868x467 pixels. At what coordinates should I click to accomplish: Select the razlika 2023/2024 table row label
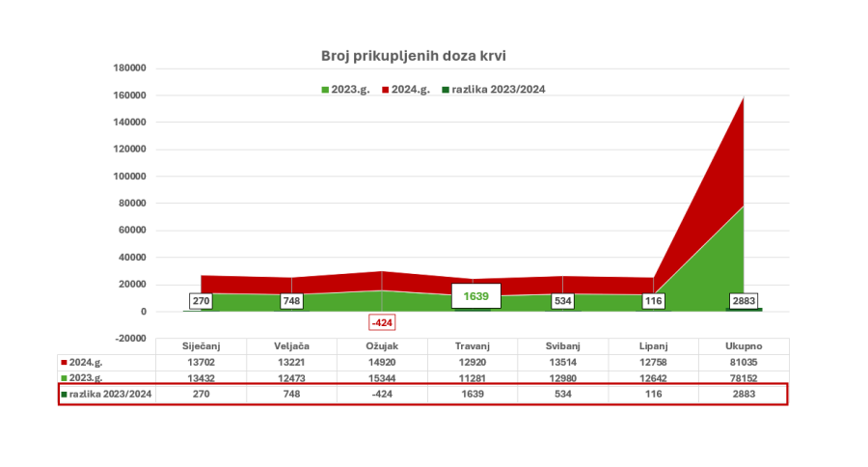[x=110, y=395]
